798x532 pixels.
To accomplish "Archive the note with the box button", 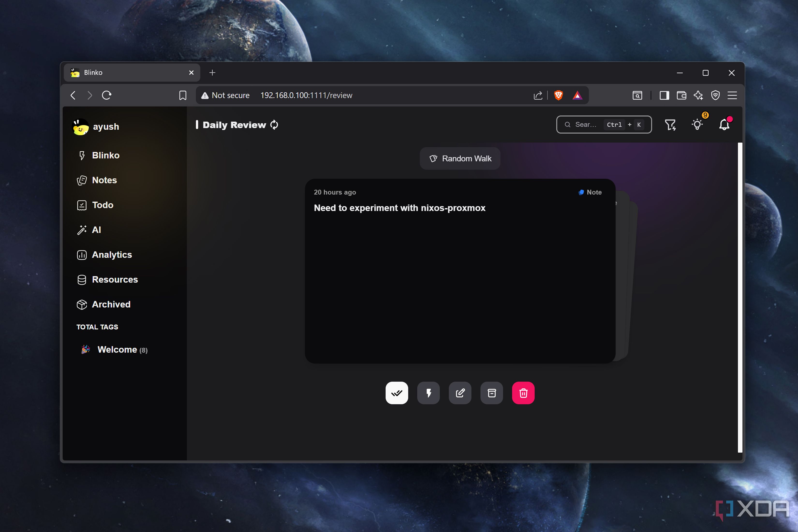I will click(x=492, y=393).
